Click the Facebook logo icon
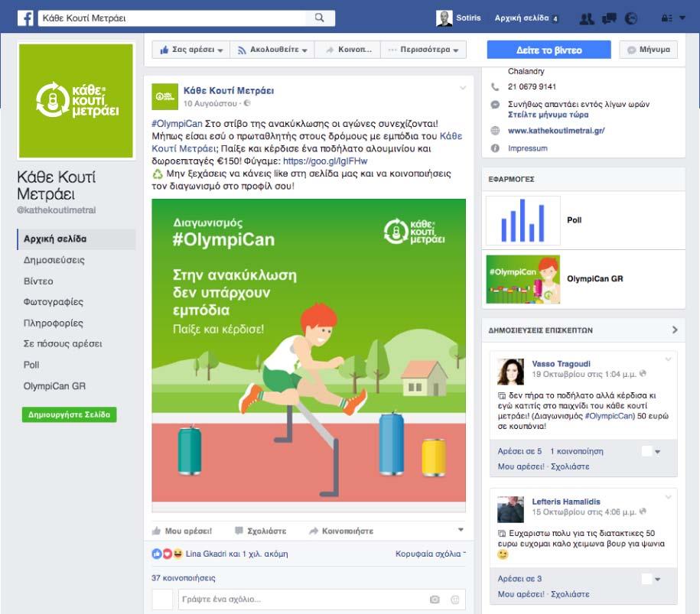700x614 pixels. [x=25, y=18]
